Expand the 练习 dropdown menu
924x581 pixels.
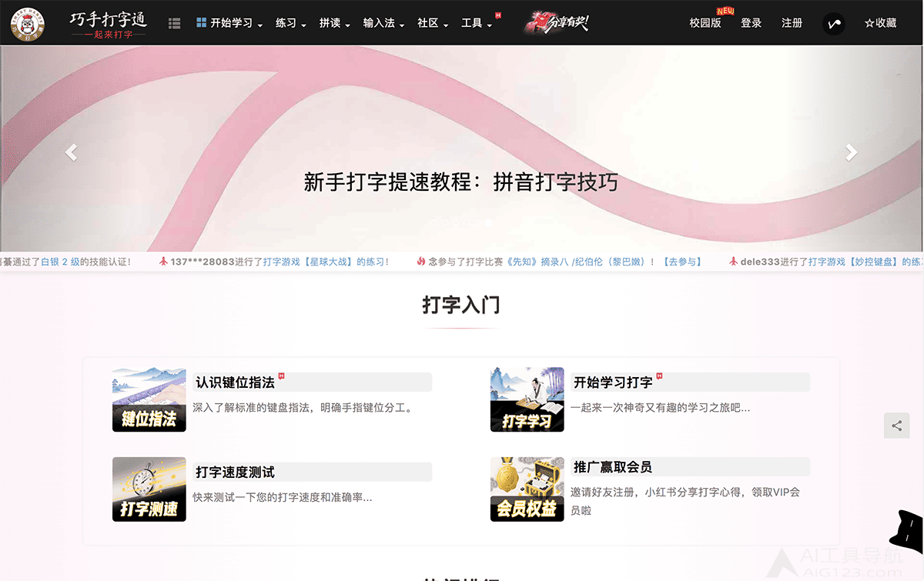click(x=291, y=23)
